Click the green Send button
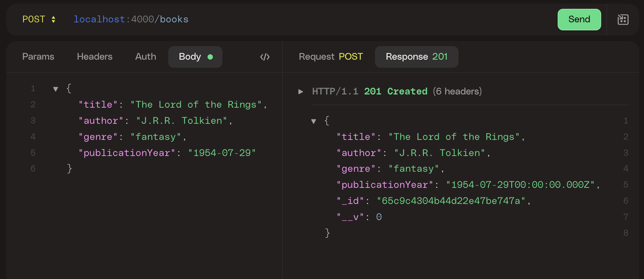The image size is (644, 279). 579,19
